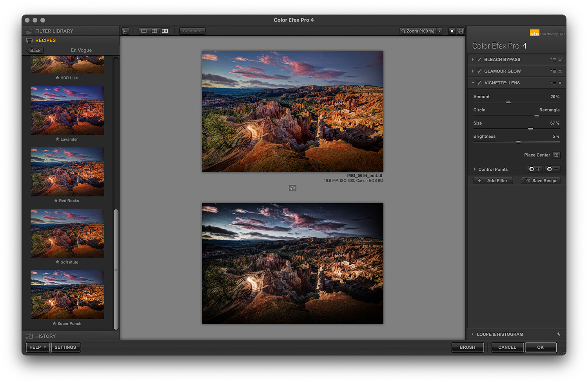The image size is (588, 384).
Task: Hide the left filter panel with the toolbar icon
Action: 125,31
